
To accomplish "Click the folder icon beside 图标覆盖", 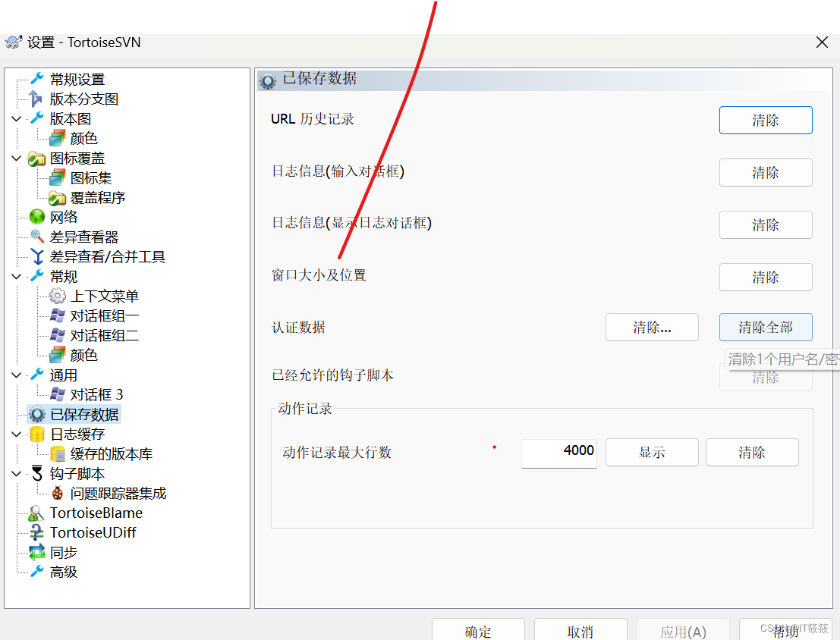I will 36,158.
